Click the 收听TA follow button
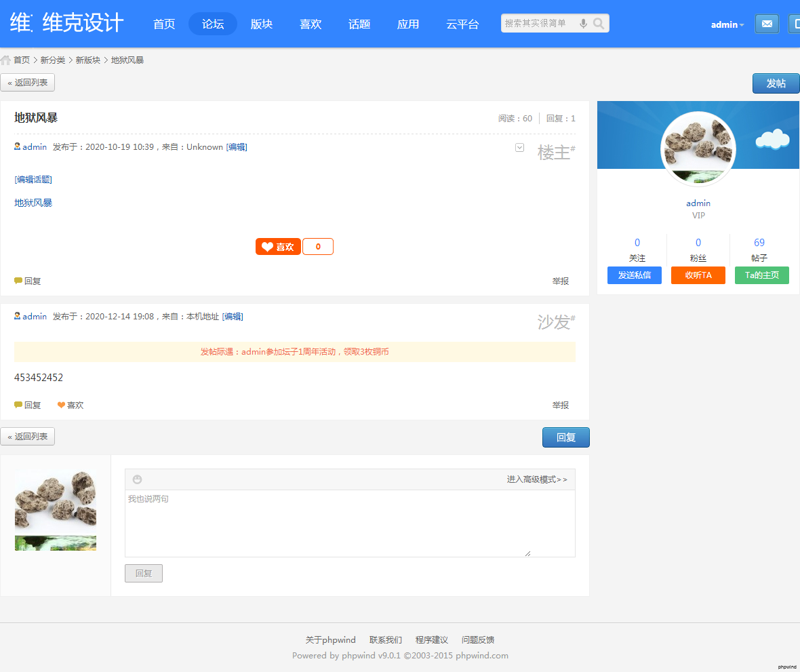The width and height of the screenshot is (800, 672). (698, 275)
